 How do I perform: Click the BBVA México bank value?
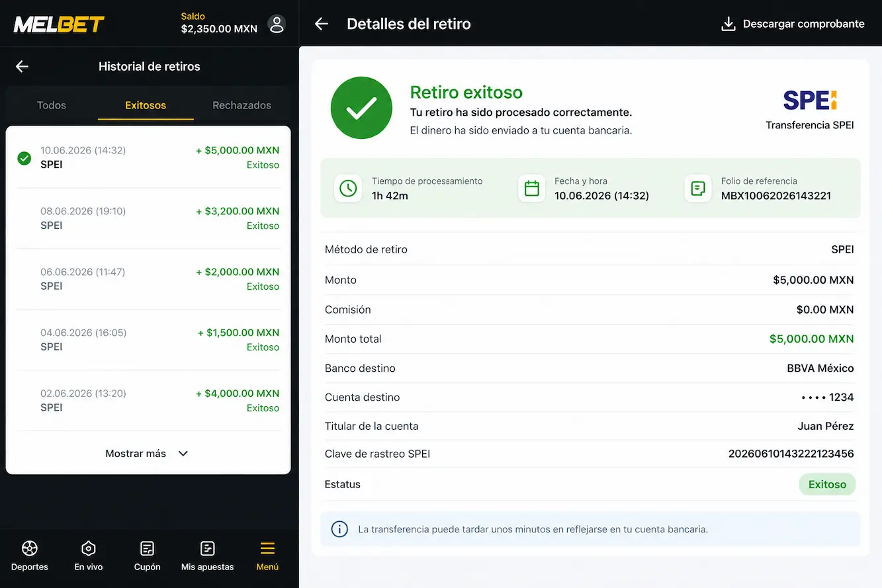(x=820, y=368)
